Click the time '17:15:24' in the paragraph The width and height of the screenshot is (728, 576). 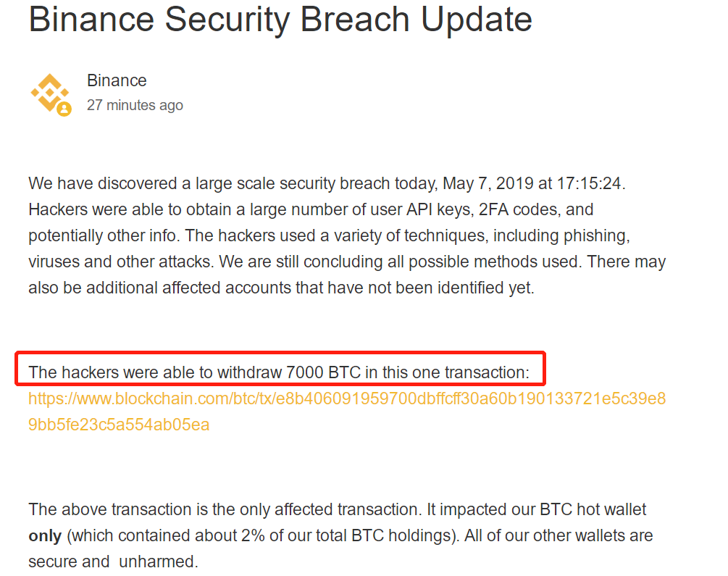590,183
